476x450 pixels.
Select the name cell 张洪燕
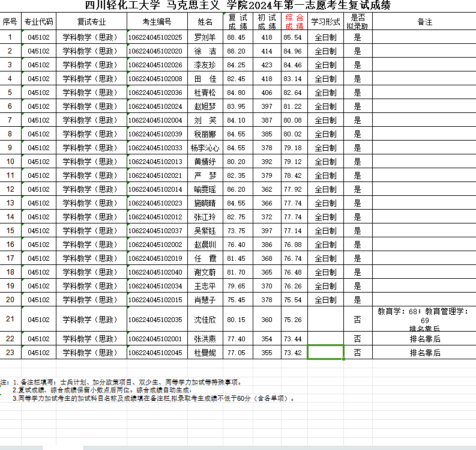tap(205, 339)
